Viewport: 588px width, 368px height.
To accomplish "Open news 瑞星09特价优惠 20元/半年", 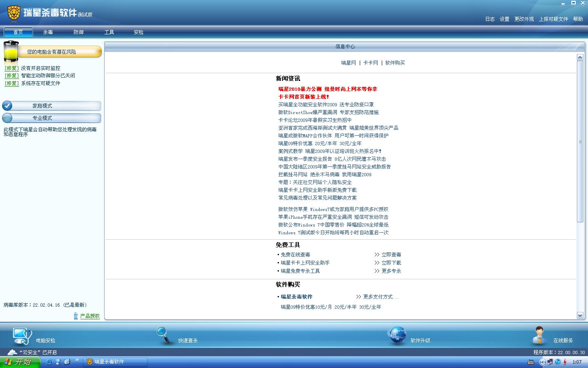I will (320, 144).
